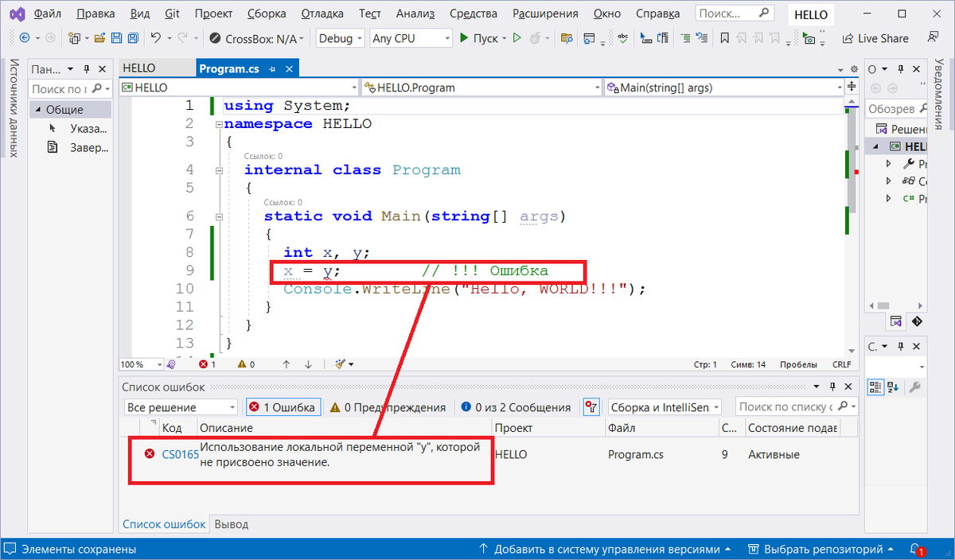
Task: Close the Program.cs tab
Action: 288,69
